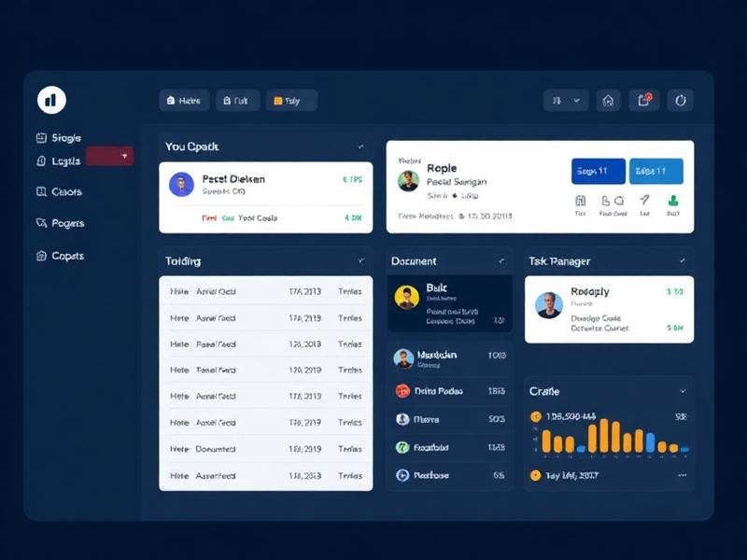Viewport: 747px width, 560px height.
Task: Open Siogle in the sidebar
Action: point(59,138)
